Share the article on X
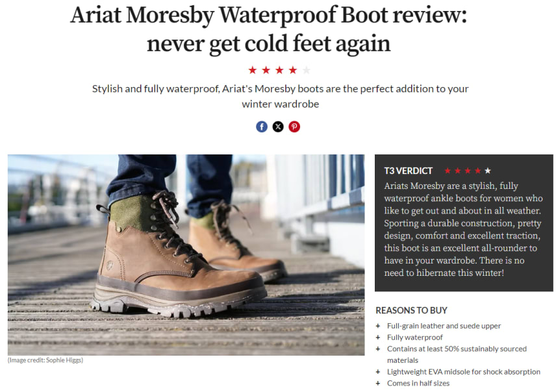Screen dimensions: 556x392 coord(278,127)
